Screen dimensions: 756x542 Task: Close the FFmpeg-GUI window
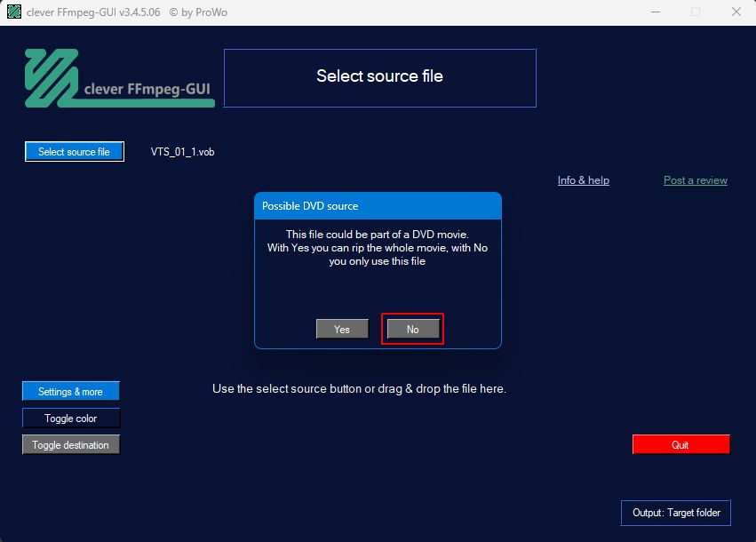[736, 12]
